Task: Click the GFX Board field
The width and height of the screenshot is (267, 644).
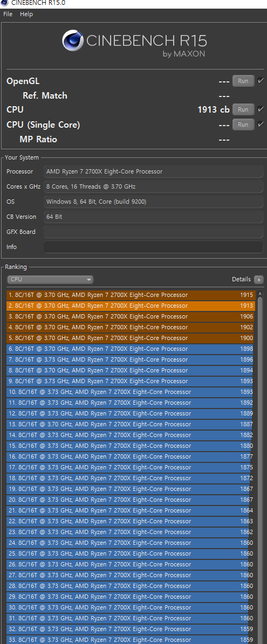Action: 153,232
